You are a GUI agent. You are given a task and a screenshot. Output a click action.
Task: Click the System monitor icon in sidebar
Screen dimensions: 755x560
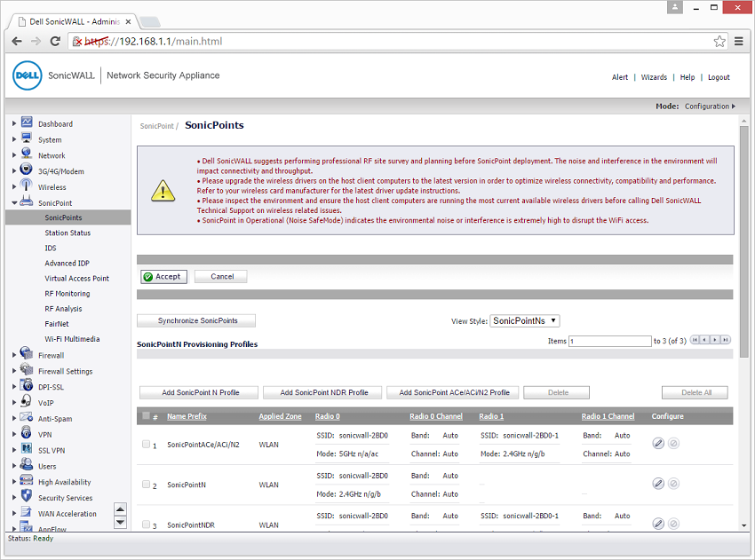click(27, 138)
